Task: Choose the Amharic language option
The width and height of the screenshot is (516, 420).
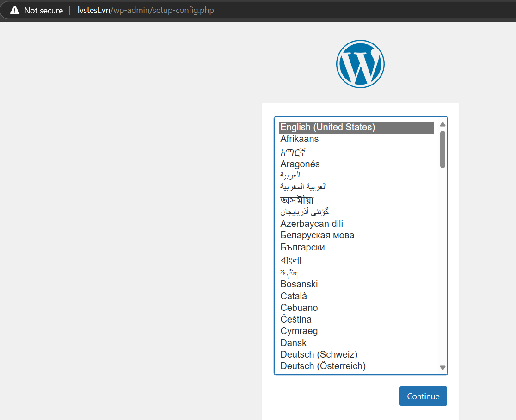Action: click(x=356, y=152)
